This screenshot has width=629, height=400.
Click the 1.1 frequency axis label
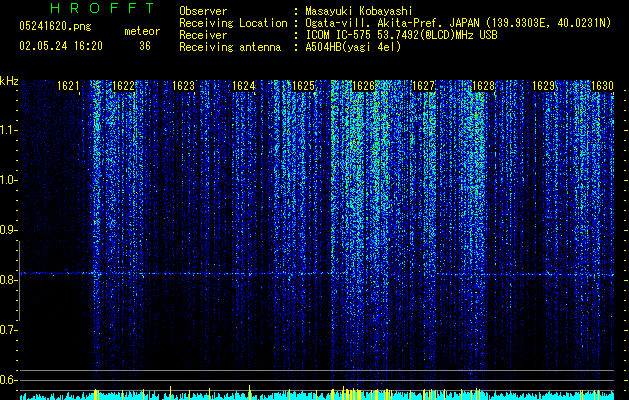pos(8,130)
